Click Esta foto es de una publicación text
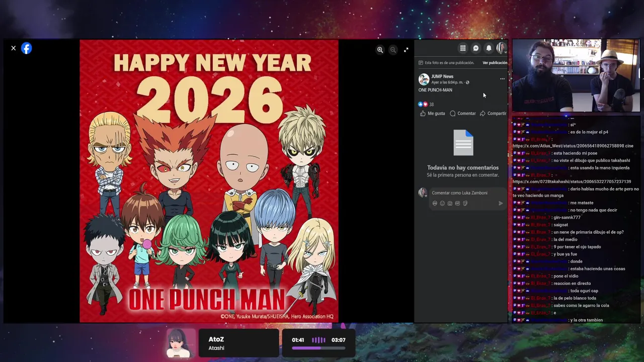Screen dimensions: 644x362 449,63
